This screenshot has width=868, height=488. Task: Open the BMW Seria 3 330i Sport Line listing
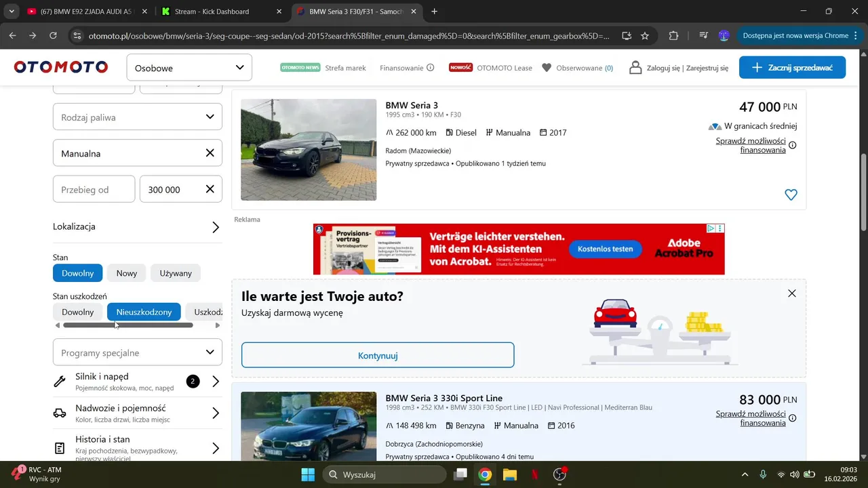coord(444,398)
